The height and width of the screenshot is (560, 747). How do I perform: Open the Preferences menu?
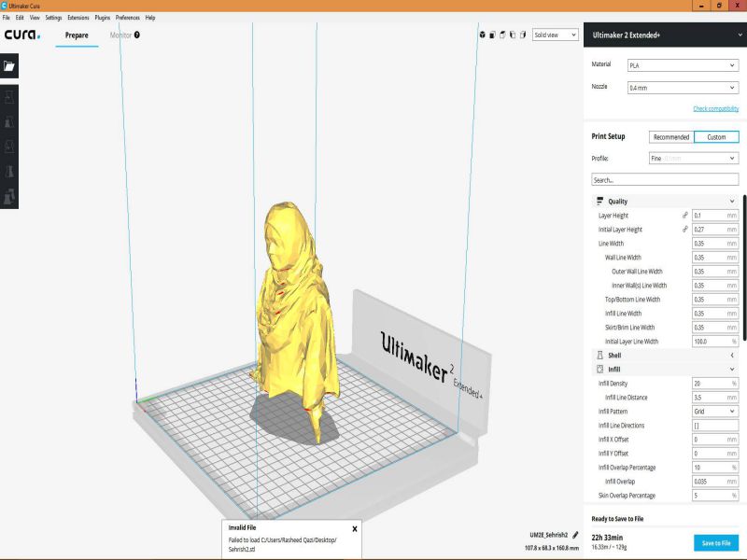[128, 18]
